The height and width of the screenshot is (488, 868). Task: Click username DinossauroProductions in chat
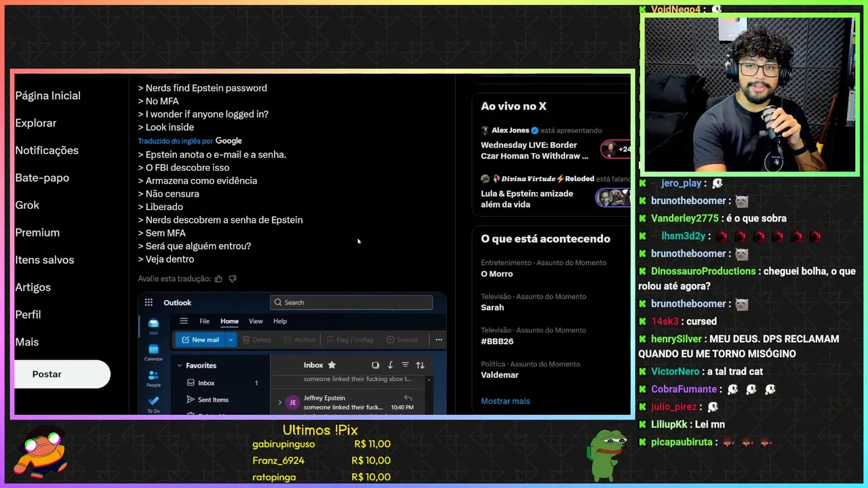[x=703, y=271]
